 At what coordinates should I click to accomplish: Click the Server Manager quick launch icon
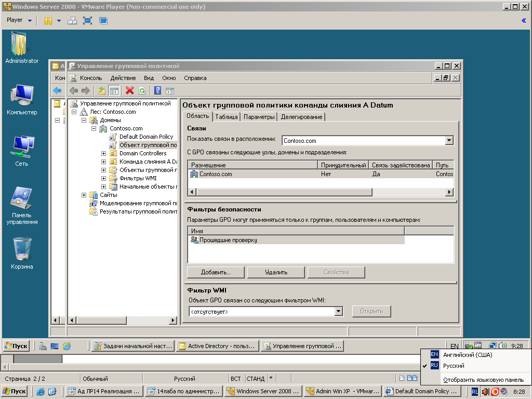point(43,346)
